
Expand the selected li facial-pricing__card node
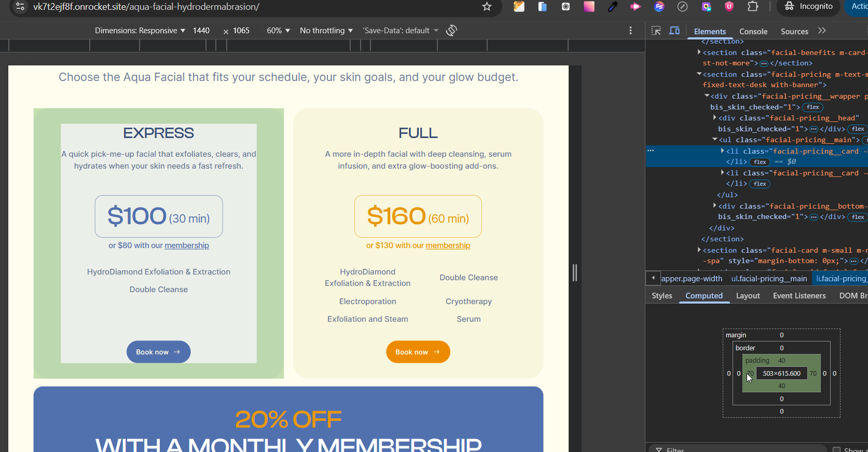722,151
